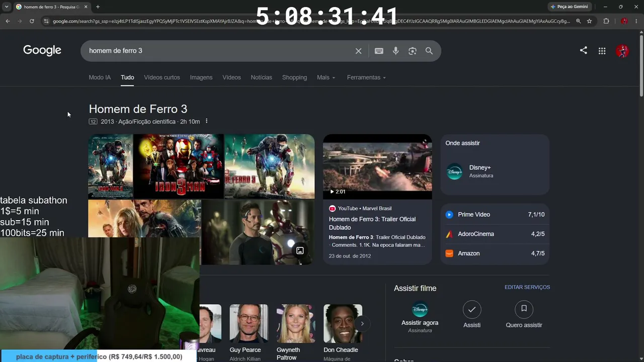
Task: Click the 'Peça ao Gemini' button
Action: [x=569, y=7]
